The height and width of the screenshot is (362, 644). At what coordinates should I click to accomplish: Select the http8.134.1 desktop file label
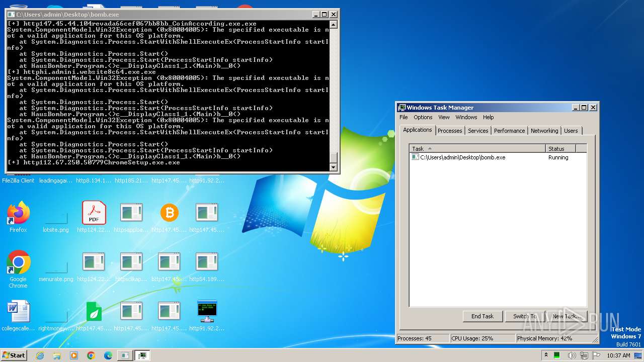pyautogui.click(x=94, y=180)
